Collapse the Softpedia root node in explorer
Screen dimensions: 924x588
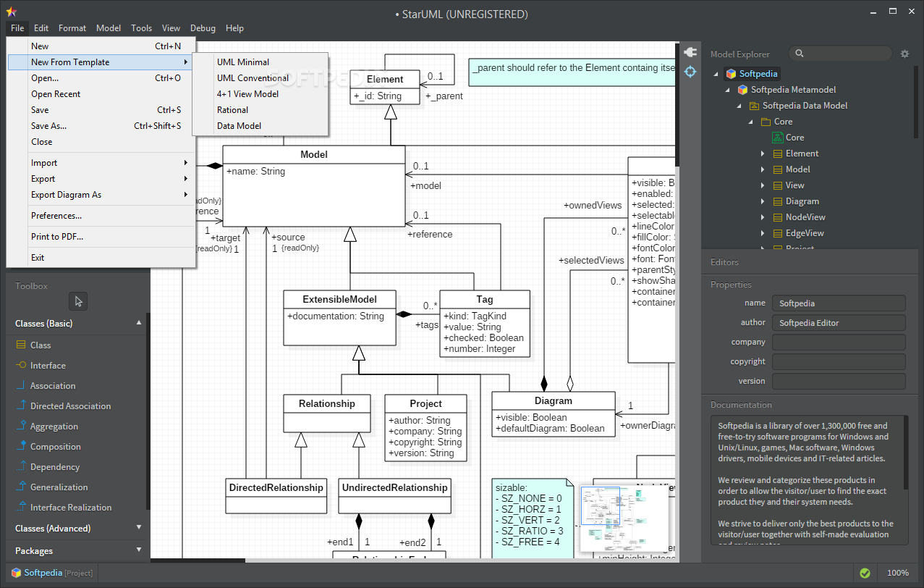(716, 74)
